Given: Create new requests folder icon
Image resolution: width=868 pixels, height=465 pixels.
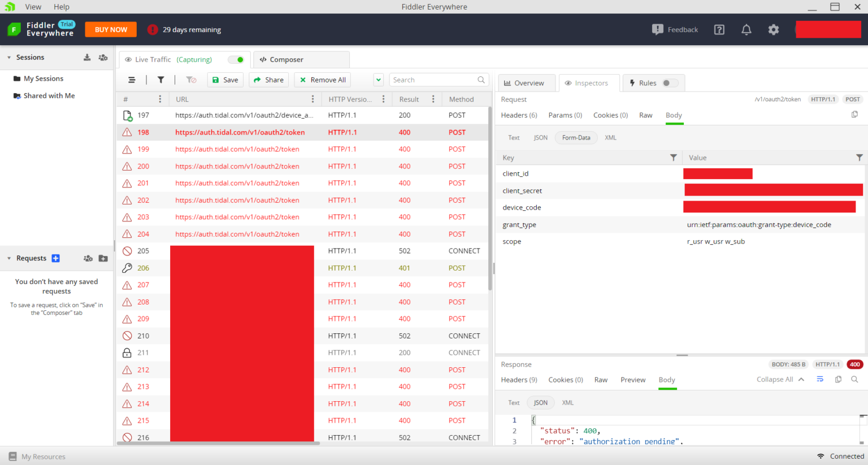Looking at the screenshot, I should (x=103, y=258).
